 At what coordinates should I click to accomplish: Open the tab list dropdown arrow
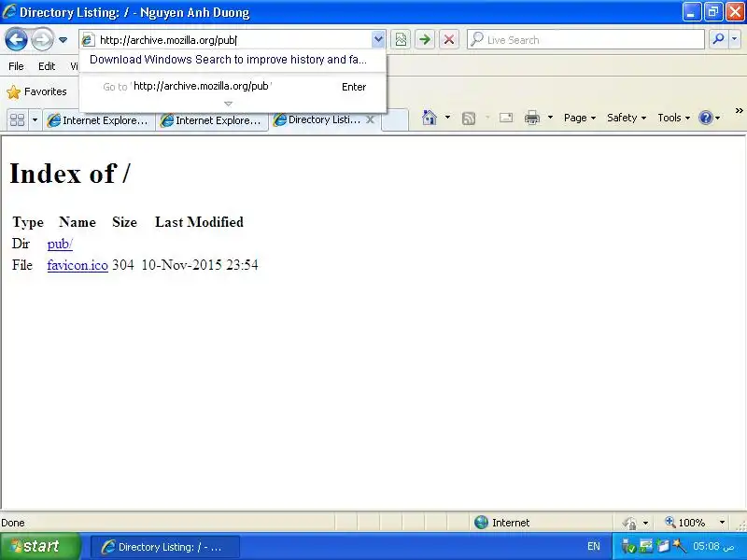pyautogui.click(x=35, y=119)
